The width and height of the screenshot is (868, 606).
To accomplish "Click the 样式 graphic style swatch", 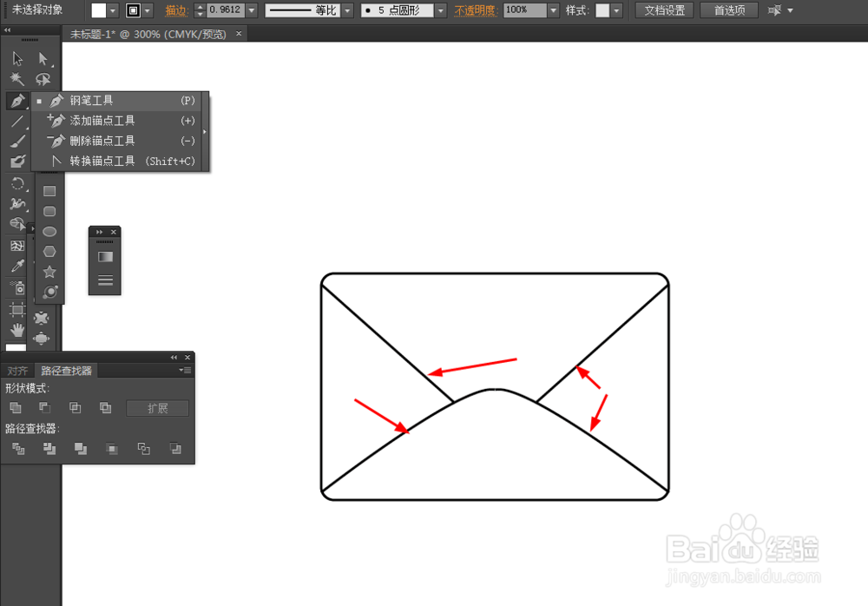I will coord(602,10).
